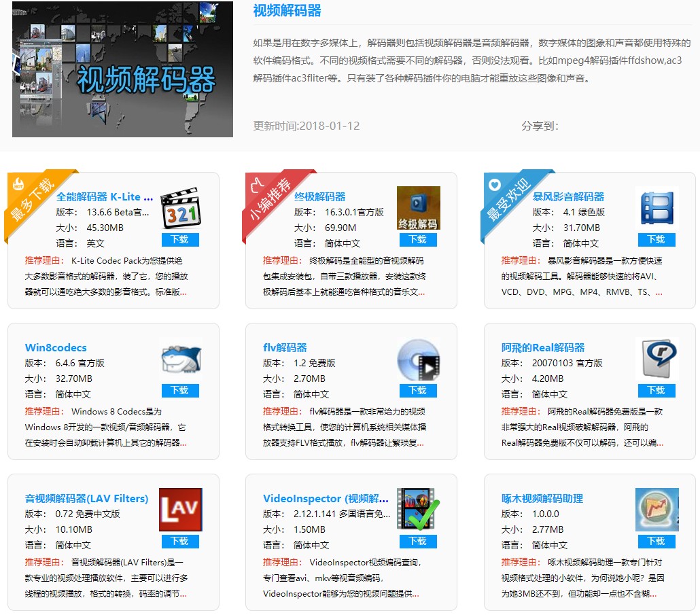Click the Win8codecs shark icon

181,359
